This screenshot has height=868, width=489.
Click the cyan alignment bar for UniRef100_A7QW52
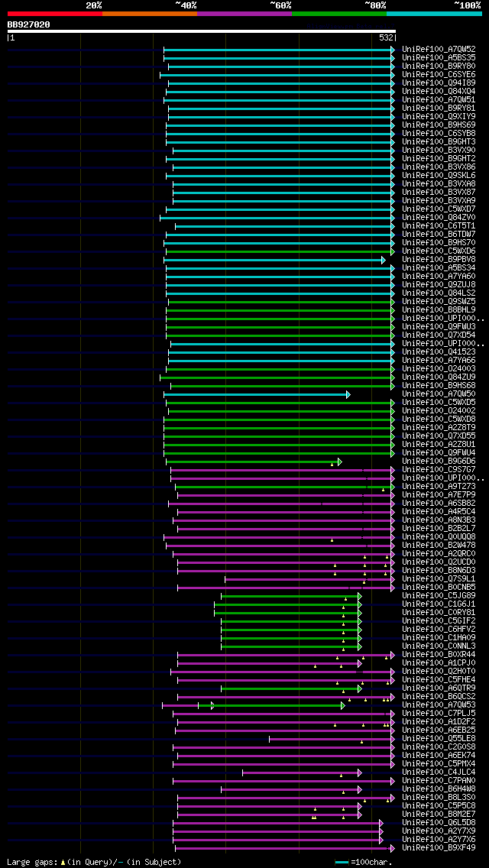click(279, 50)
